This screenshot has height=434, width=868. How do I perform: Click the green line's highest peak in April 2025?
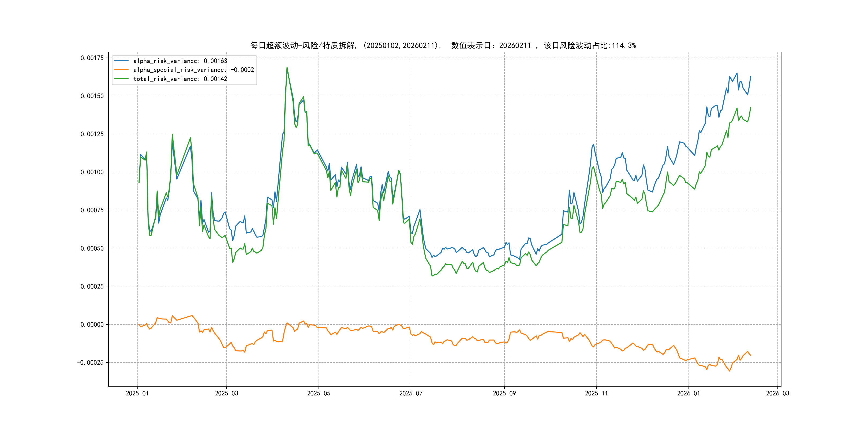287,68
